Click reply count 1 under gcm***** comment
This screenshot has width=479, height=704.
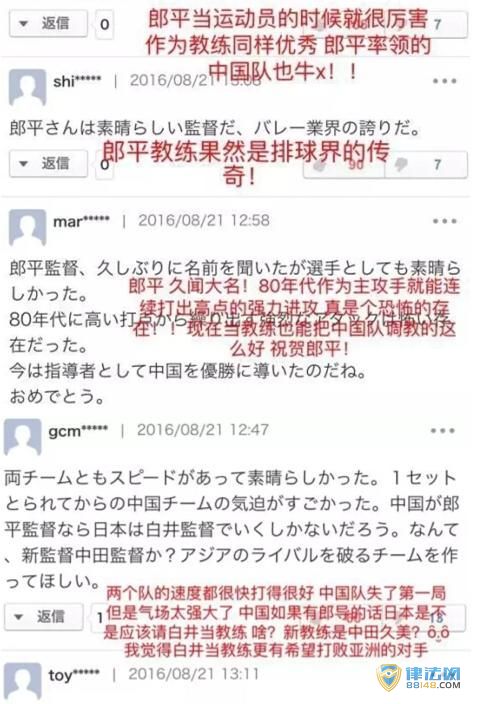(100, 618)
